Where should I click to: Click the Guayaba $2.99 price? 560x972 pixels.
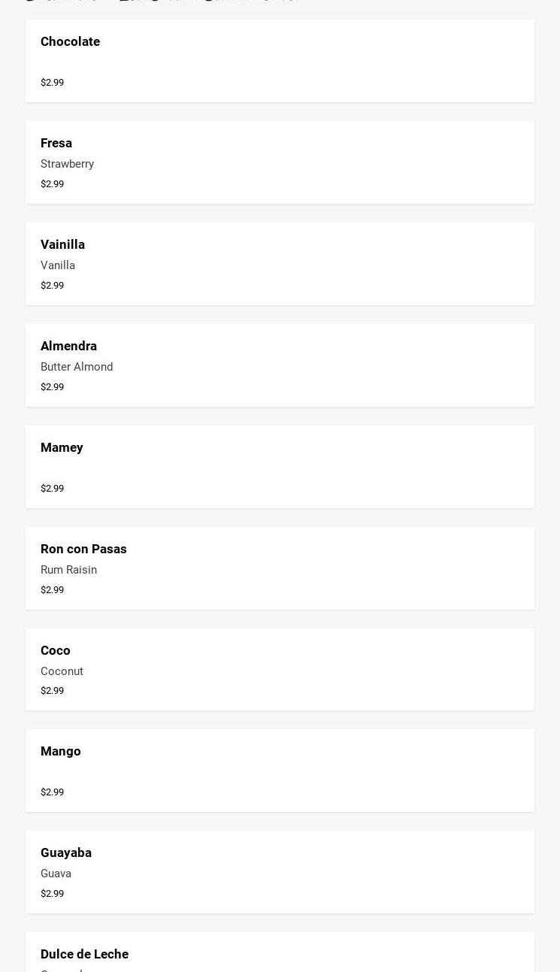52,894
